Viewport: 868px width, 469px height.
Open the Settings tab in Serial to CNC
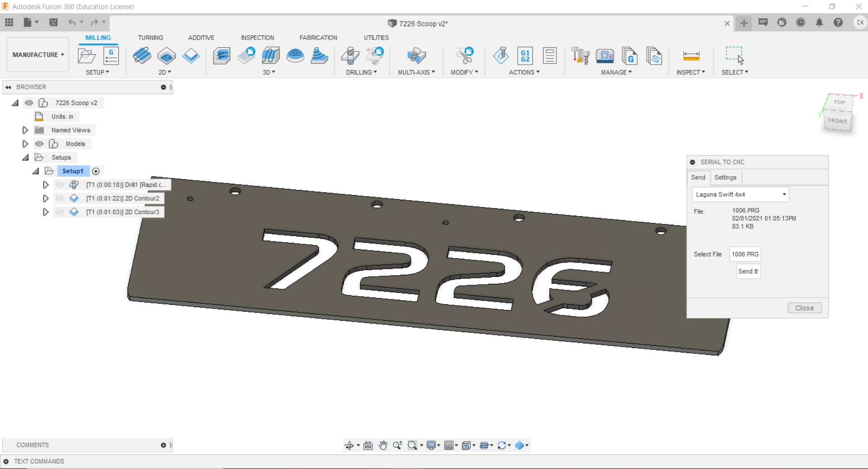725,177
